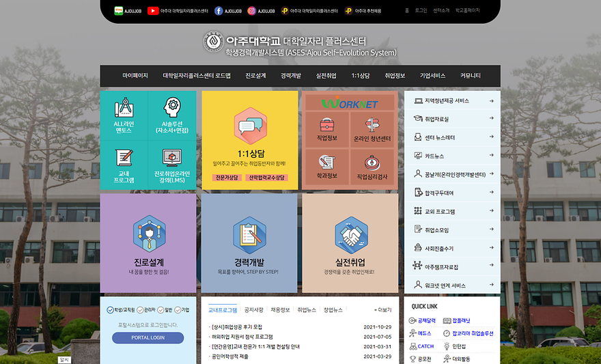Click the Facebook AJOUJOB icon

coord(219,11)
